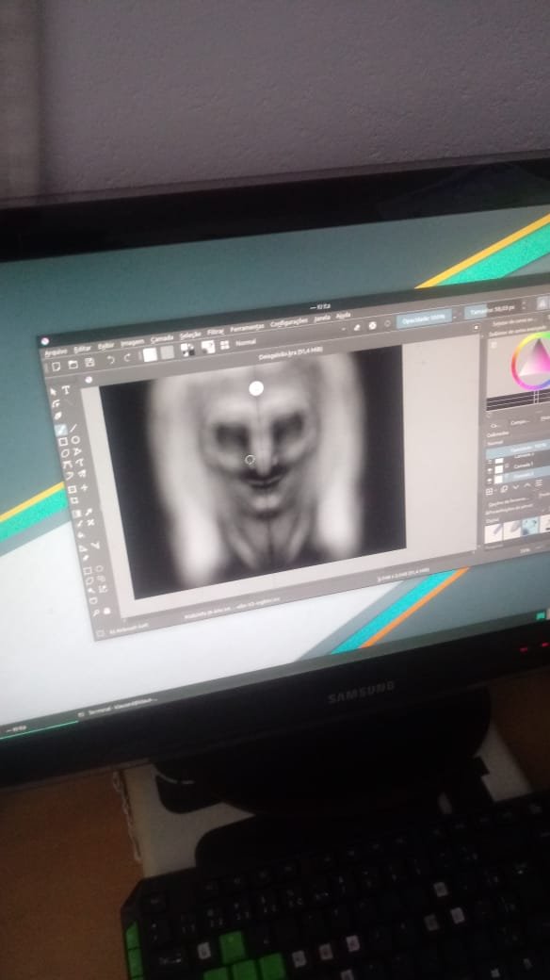Select the Line tool
550x980 pixels.
73,428
